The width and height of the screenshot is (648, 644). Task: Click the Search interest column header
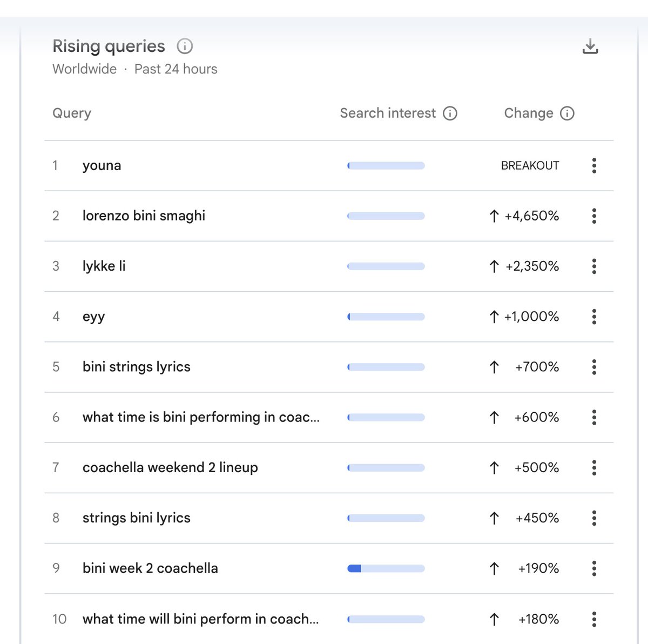[x=387, y=113]
